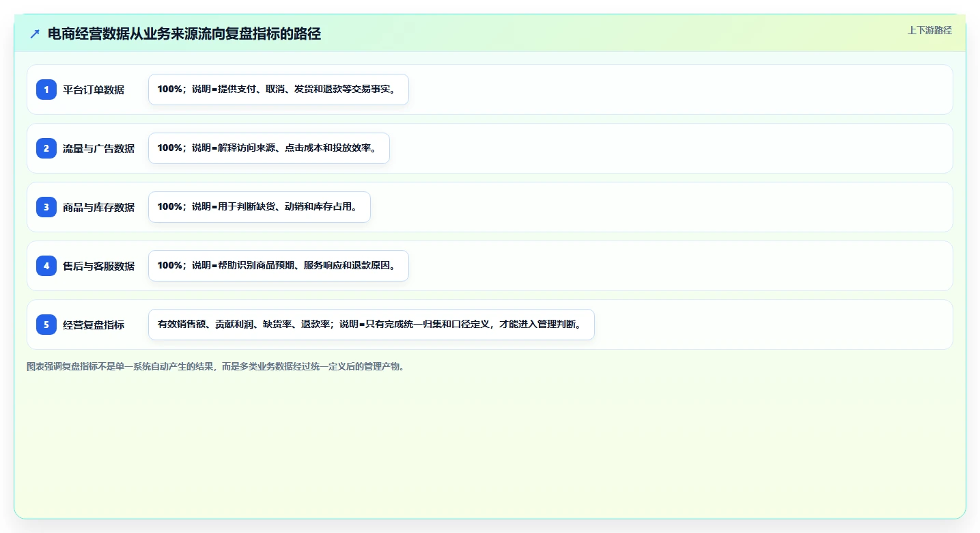Click the arrow icon beside the chart title
Viewport: 980px width, 533px height.
point(35,33)
